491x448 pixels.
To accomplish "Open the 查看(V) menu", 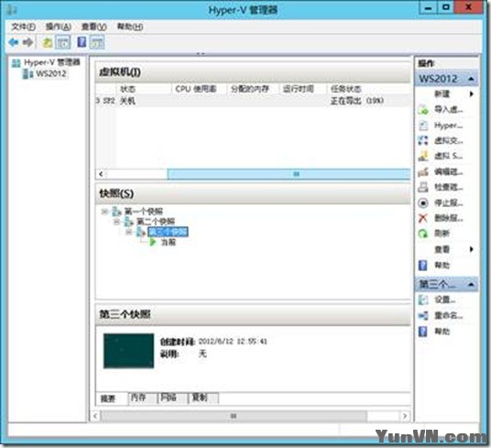I will point(94,27).
